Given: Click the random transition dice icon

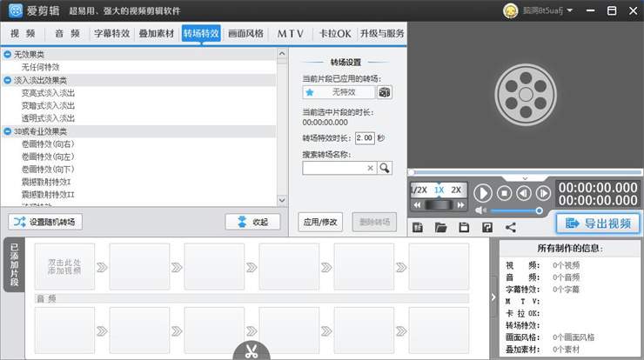Looking at the screenshot, I should [385, 92].
